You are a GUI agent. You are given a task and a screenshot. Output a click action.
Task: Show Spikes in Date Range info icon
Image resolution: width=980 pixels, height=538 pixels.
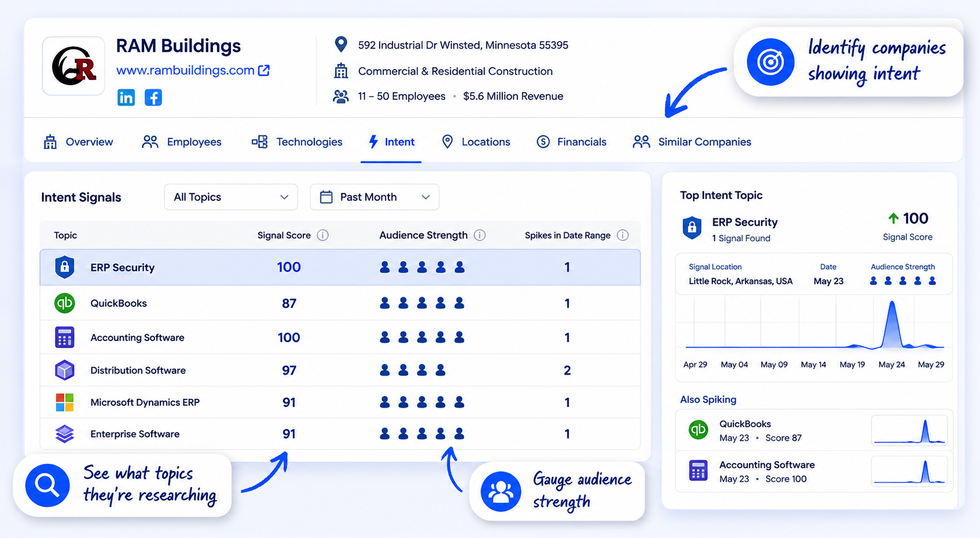[623, 235]
